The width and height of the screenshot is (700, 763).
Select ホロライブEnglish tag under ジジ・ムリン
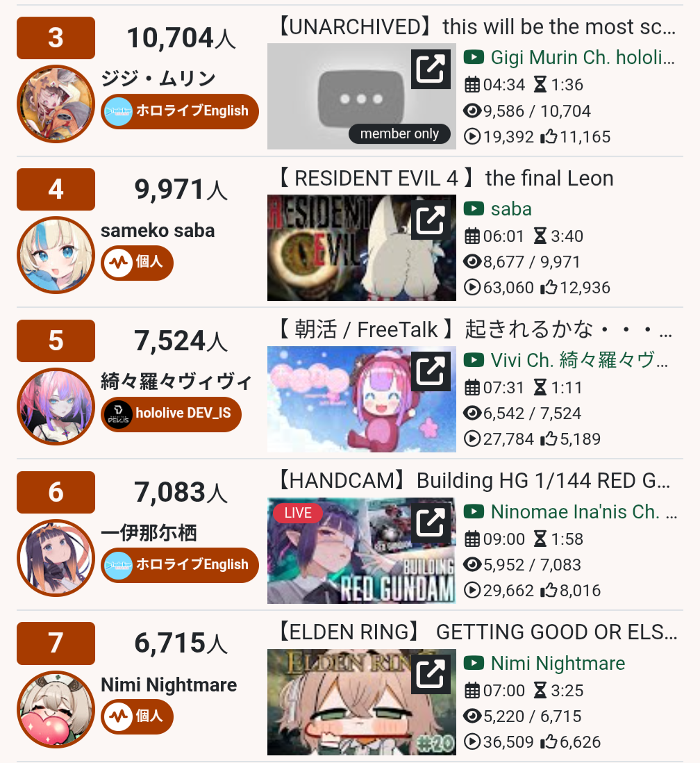click(179, 111)
